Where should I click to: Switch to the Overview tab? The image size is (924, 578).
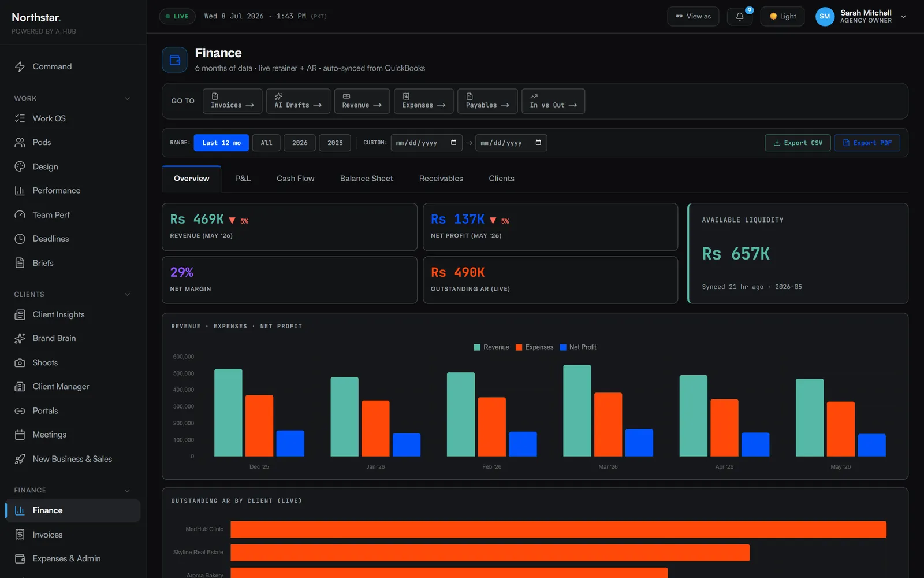click(x=192, y=179)
